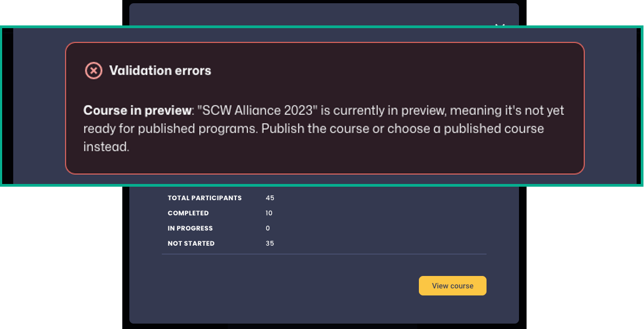Click the completion progress divider line

coord(324,254)
